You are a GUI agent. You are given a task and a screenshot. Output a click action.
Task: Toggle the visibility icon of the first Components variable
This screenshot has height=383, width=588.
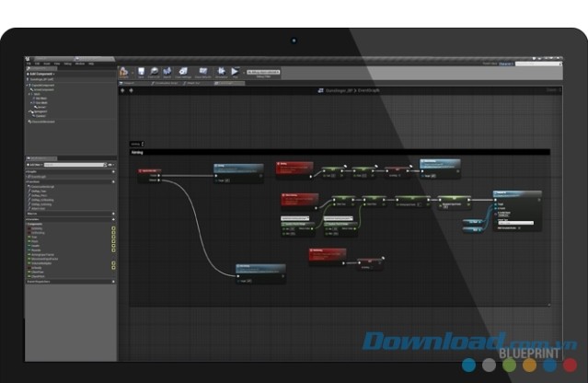click(113, 227)
